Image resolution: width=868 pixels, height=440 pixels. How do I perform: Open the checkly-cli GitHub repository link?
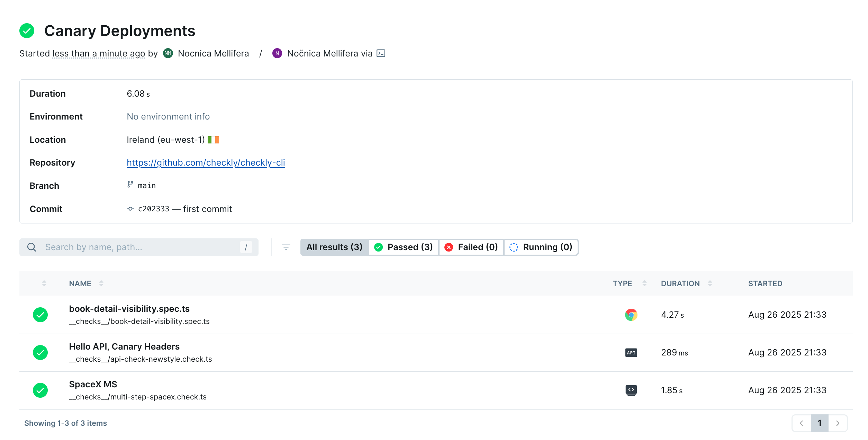(x=206, y=162)
